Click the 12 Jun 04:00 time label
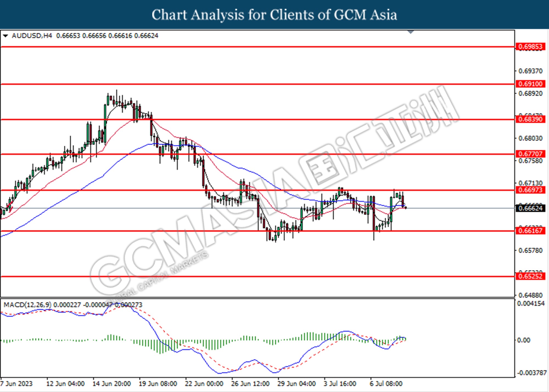549x392 pixels. point(65,383)
